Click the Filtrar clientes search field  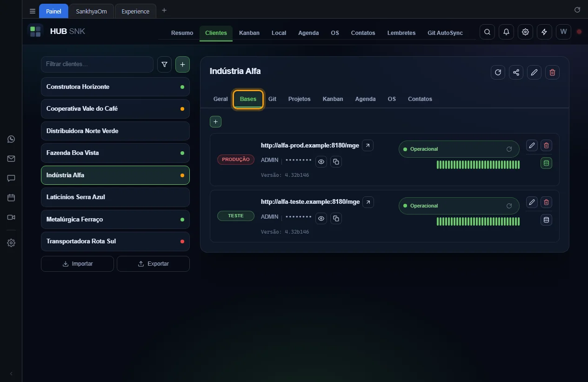pyautogui.click(x=97, y=64)
